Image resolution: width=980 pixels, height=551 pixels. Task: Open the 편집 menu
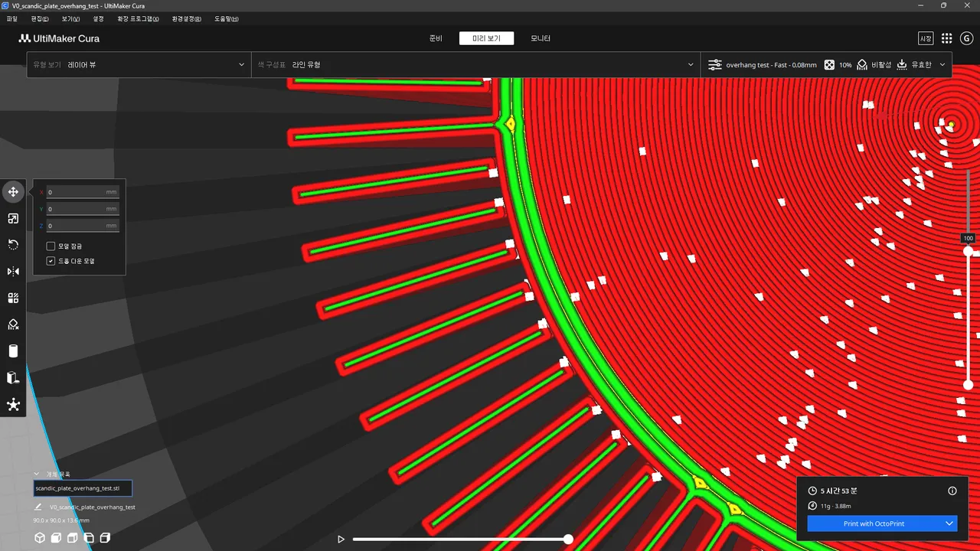pyautogui.click(x=40, y=18)
